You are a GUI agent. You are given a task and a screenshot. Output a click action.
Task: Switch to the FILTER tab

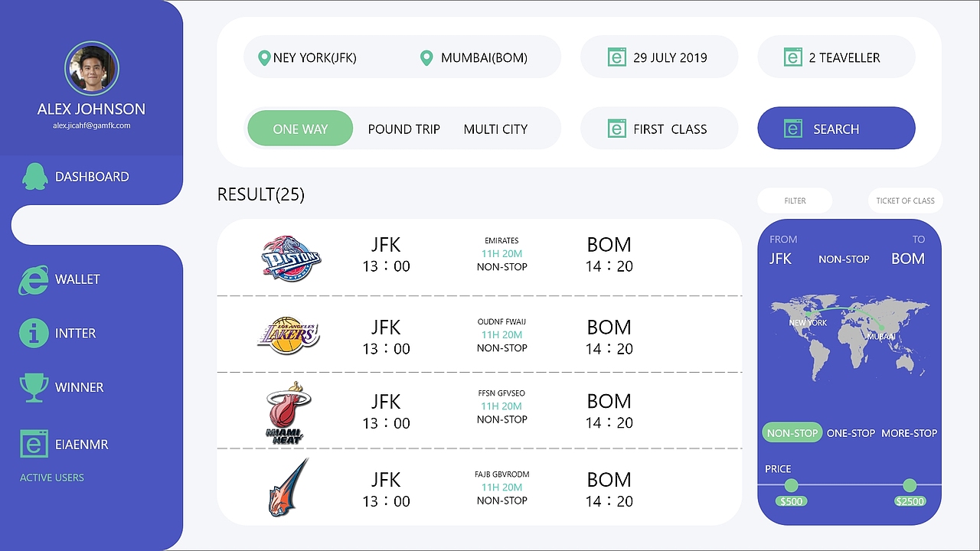[x=795, y=201]
